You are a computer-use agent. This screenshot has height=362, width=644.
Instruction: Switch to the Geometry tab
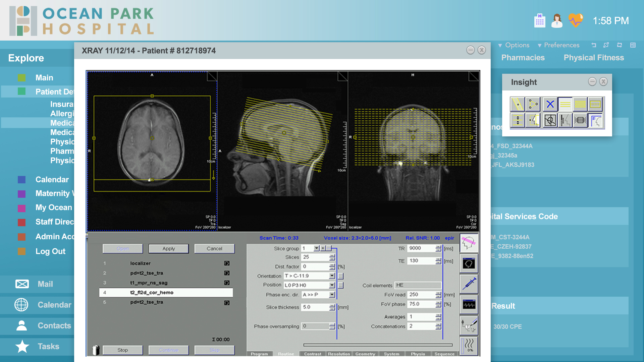tap(365, 354)
